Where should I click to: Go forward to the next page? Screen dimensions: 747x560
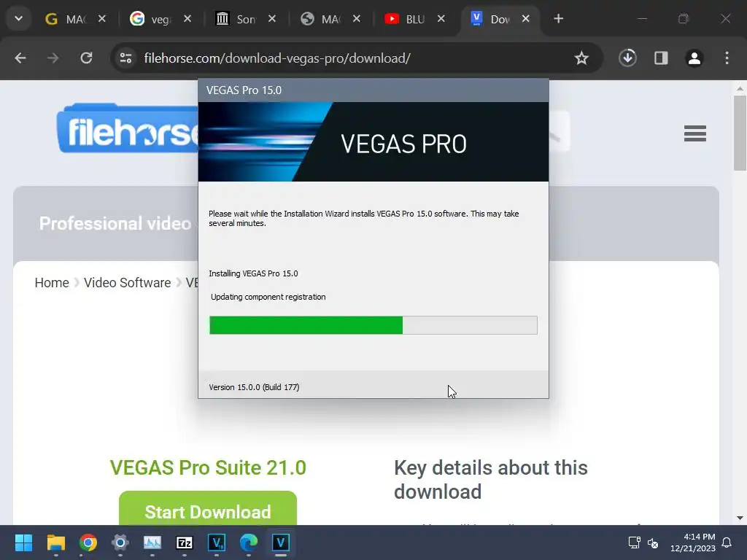pyautogui.click(x=53, y=58)
